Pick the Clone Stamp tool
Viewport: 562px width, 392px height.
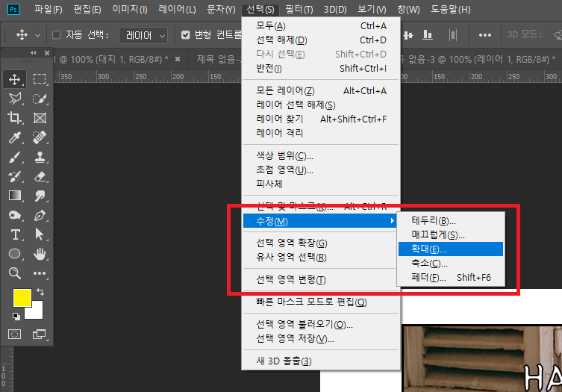40,157
